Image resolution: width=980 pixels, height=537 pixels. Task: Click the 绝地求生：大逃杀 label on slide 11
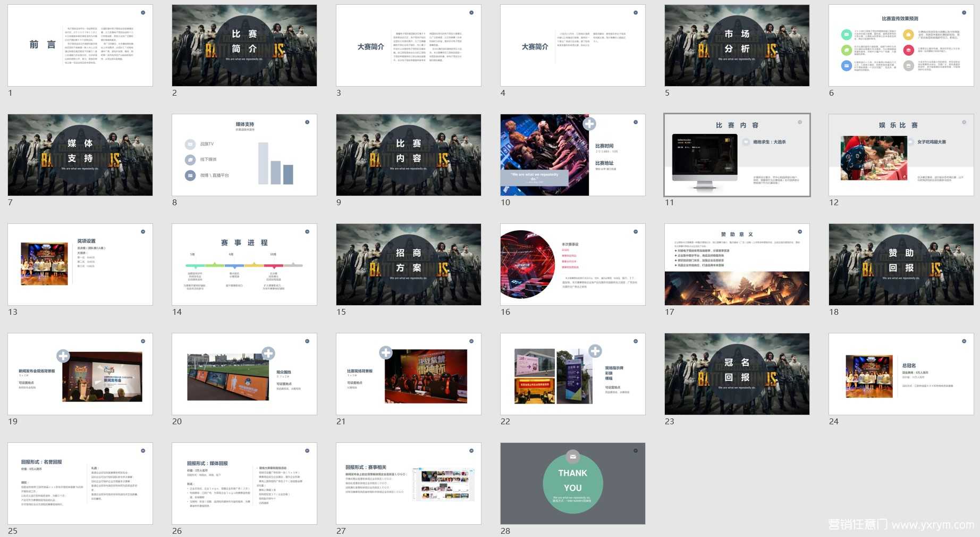[x=769, y=142]
